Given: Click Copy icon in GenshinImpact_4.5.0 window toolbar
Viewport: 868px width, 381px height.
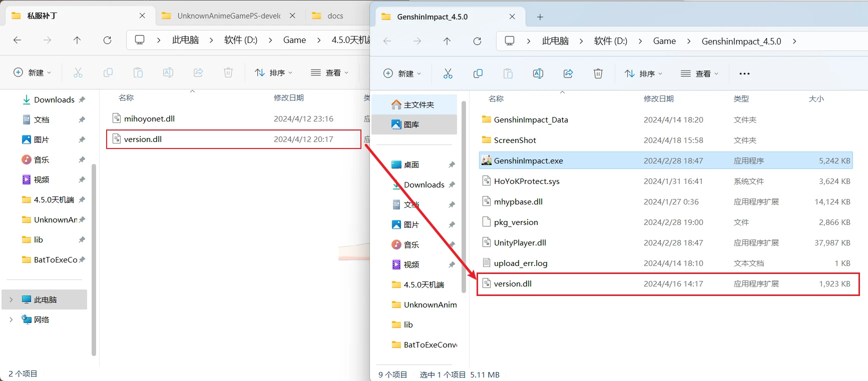Looking at the screenshot, I should (478, 73).
